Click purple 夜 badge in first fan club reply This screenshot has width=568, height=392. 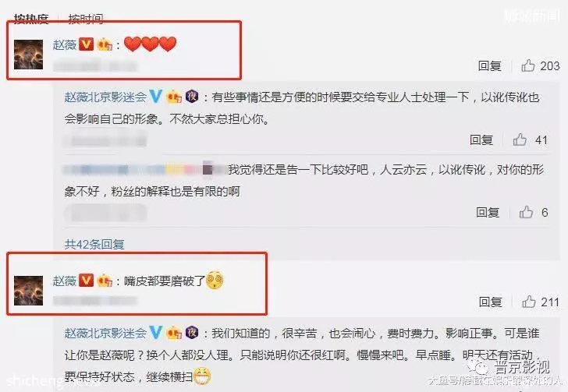tap(192, 97)
